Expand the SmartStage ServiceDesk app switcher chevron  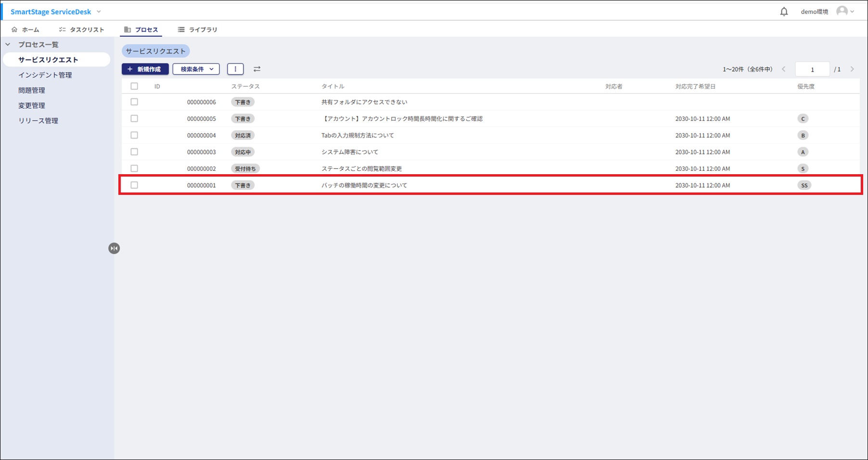click(x=99, y=12)
